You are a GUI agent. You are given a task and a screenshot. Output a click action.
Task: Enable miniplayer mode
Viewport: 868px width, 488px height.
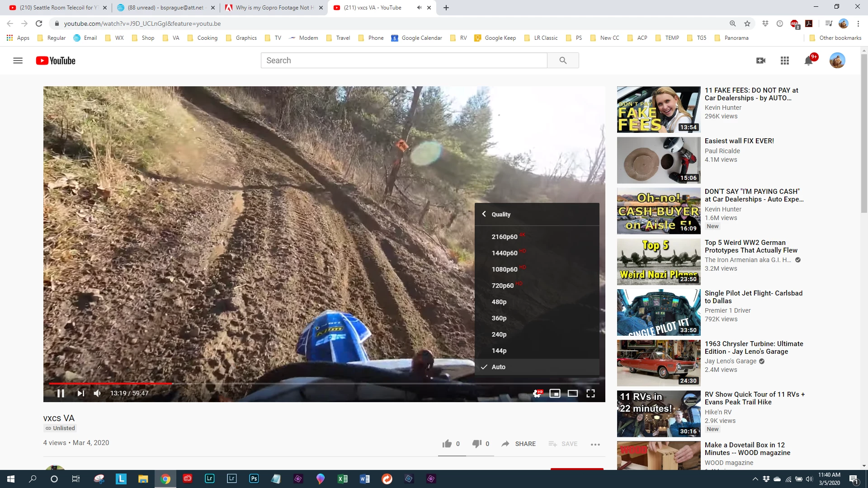555,393
